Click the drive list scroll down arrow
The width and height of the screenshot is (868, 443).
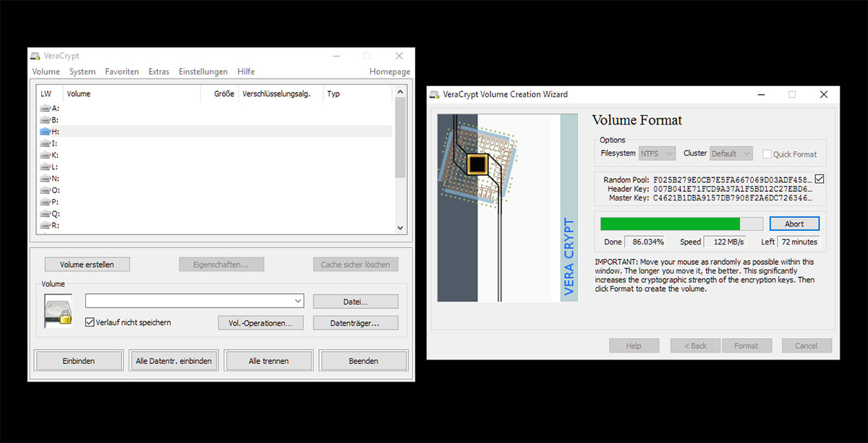(401, 227)
